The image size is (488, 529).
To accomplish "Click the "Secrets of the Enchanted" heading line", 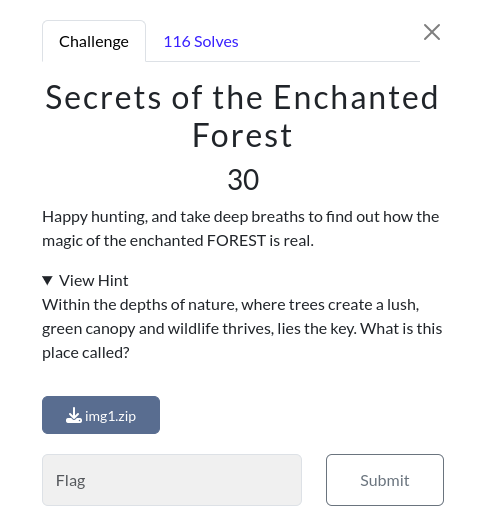I will pos(242,97).
